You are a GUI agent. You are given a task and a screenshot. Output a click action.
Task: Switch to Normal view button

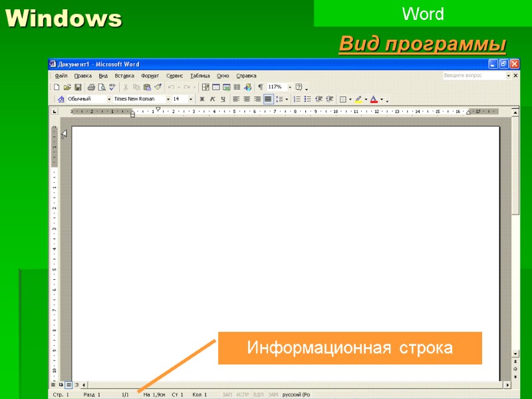(53, 385)
